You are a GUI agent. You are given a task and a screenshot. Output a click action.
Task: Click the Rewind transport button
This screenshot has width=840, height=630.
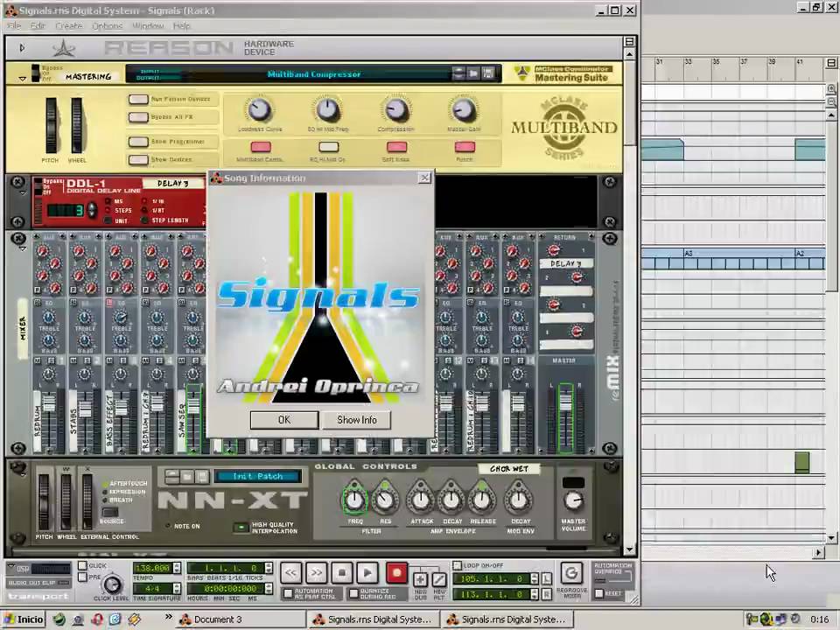coord(290,573)
